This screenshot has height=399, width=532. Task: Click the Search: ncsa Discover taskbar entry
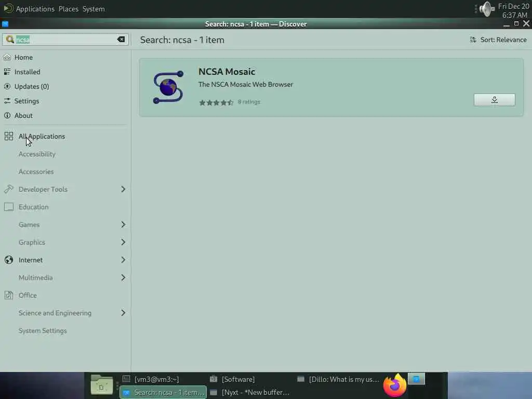[163, 392]
